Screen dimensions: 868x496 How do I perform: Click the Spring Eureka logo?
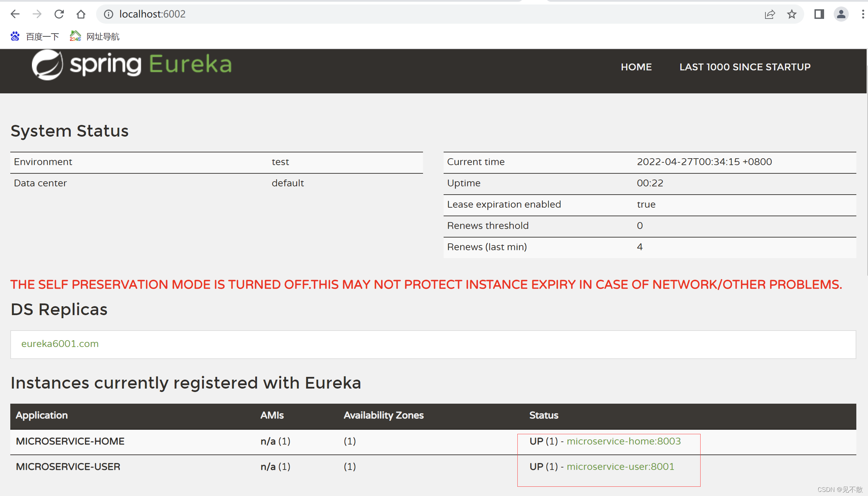pos(132,65)
